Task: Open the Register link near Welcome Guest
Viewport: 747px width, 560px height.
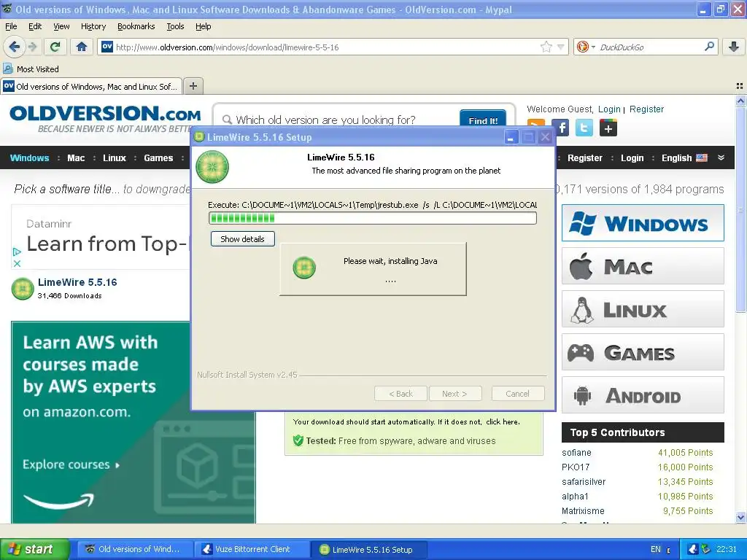Action: (646, 109)
